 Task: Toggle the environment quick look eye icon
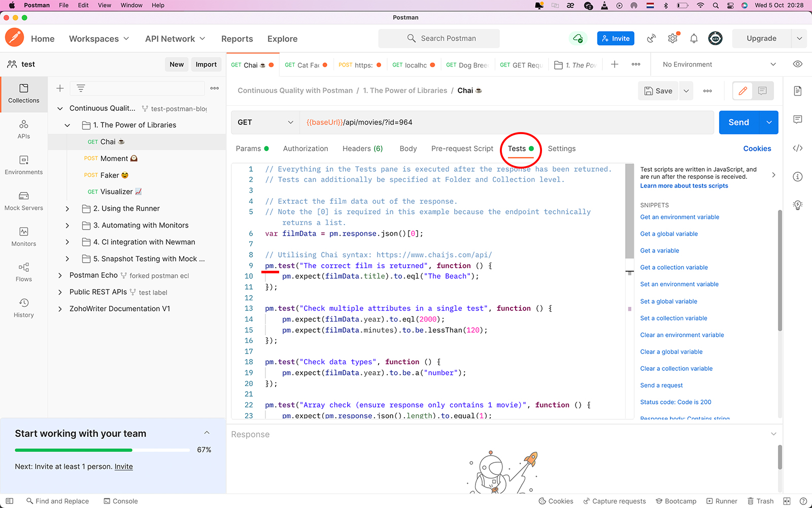pyautogui.click(x=798, y=65)
